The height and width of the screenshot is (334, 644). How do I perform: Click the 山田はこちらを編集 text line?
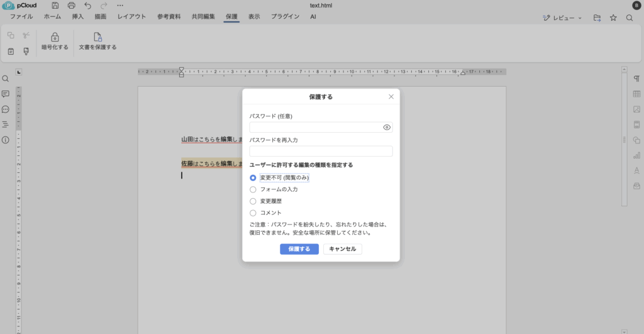point(212,140)
